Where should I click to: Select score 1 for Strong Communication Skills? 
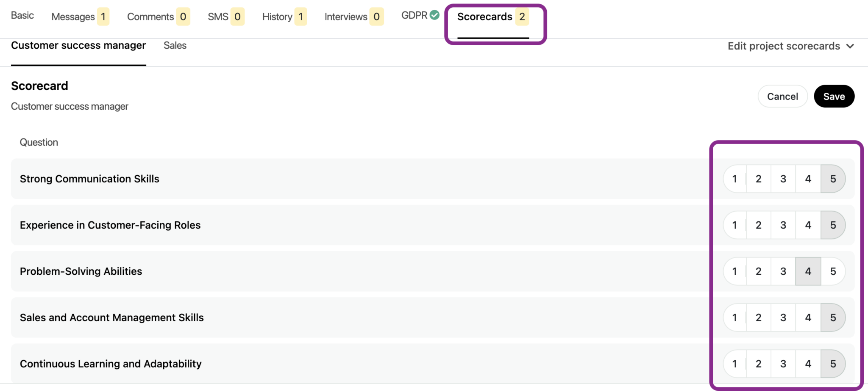[x=734, y=179]
